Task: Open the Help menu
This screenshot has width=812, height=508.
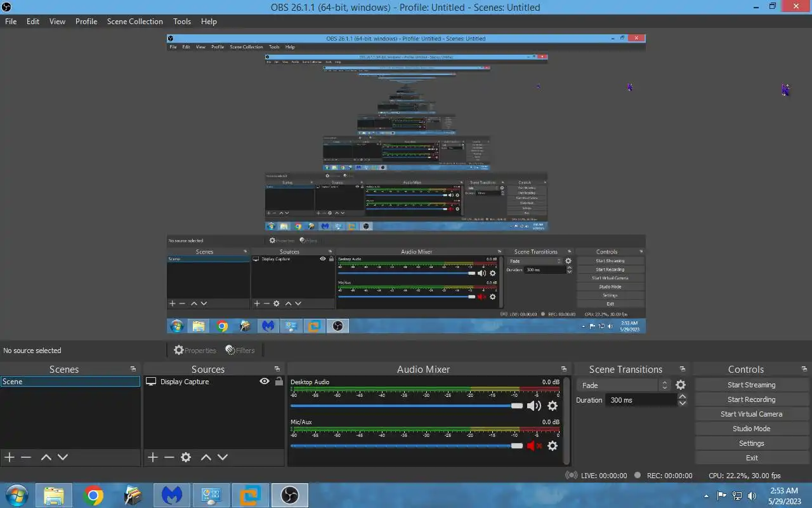Action: point(209,21)
